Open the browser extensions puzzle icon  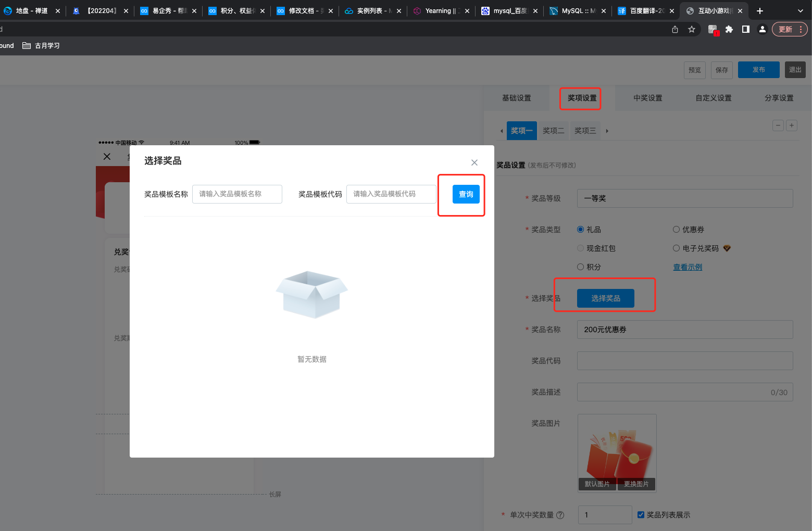729,30
